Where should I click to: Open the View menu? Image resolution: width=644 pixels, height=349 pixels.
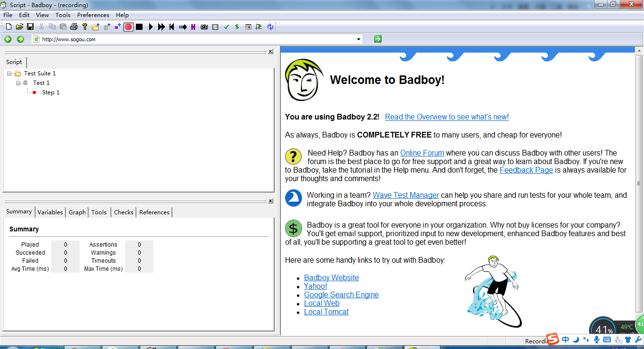pyautogui.click(x=42, y=15)
